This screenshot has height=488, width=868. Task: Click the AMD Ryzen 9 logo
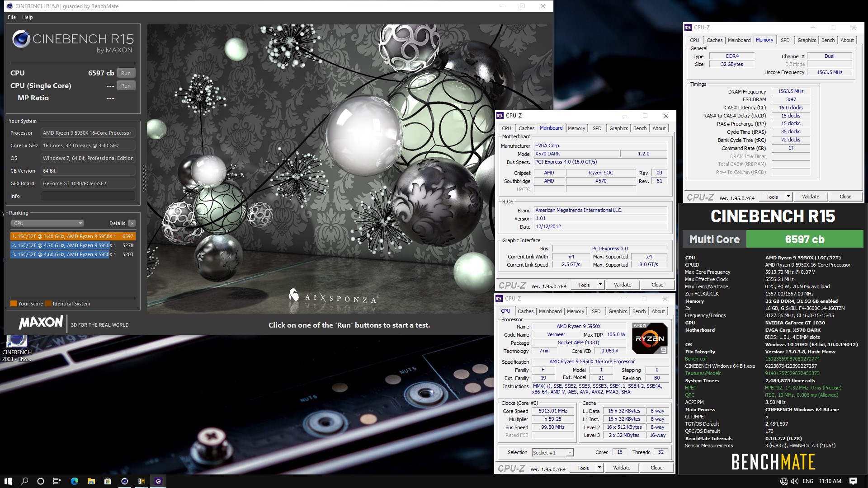click(x=650, y=338)
